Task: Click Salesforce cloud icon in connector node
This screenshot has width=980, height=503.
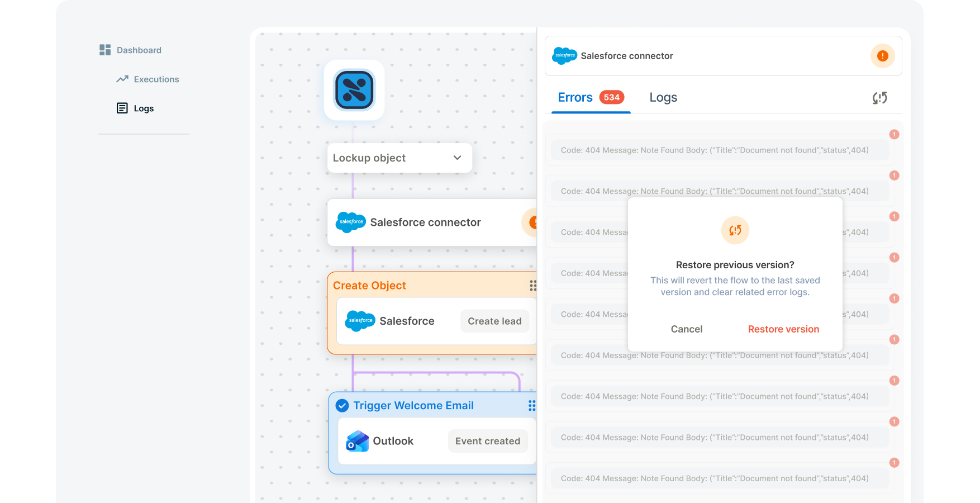Action: click(351, 222)
